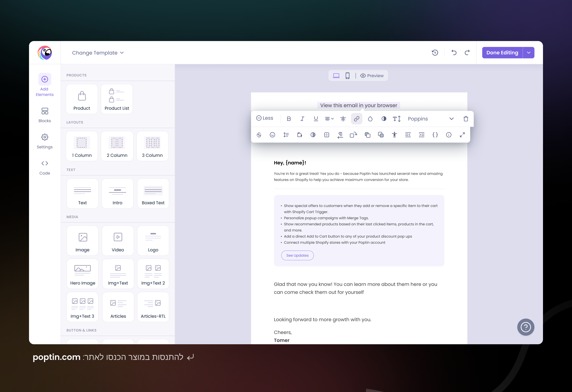Undo the last change
Viewport: 572px width, 392px height.
454,53
